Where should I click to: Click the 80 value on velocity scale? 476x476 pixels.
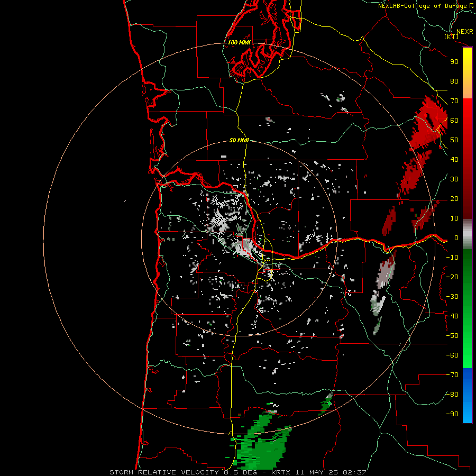click(x=454, y=81)
